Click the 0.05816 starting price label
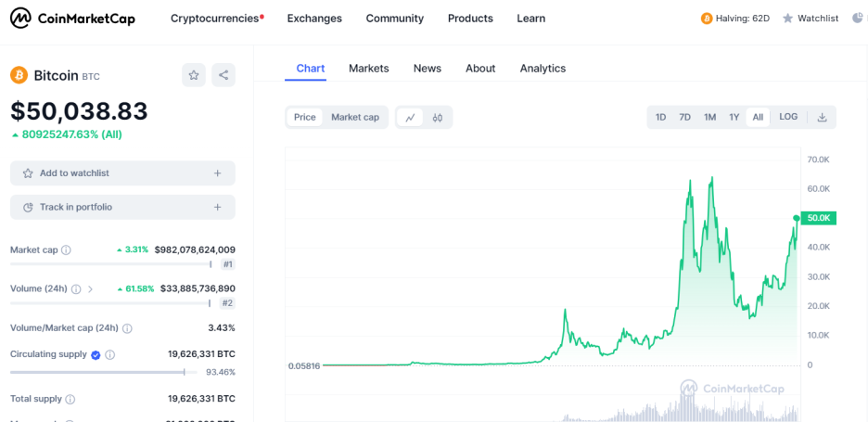 [x=303, y=366]
